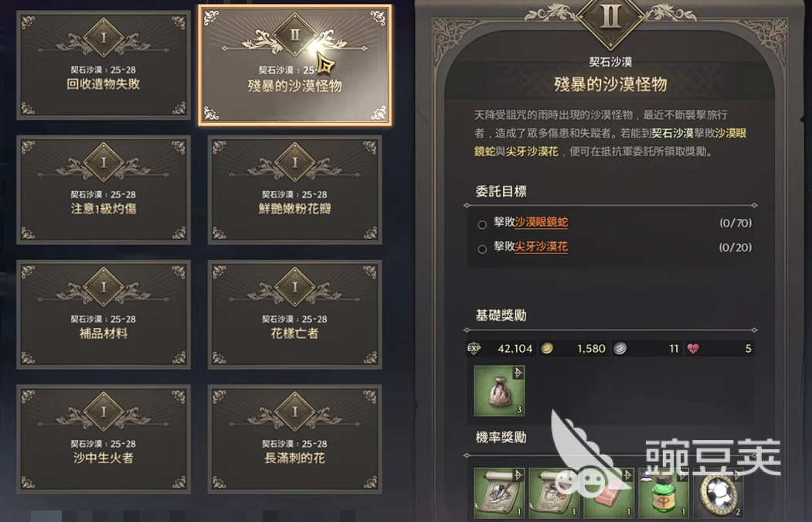812x522 pixels.
Task: Select the 擊敗尖牙沙漠花 objective circle
Action: tap(482, 249)
